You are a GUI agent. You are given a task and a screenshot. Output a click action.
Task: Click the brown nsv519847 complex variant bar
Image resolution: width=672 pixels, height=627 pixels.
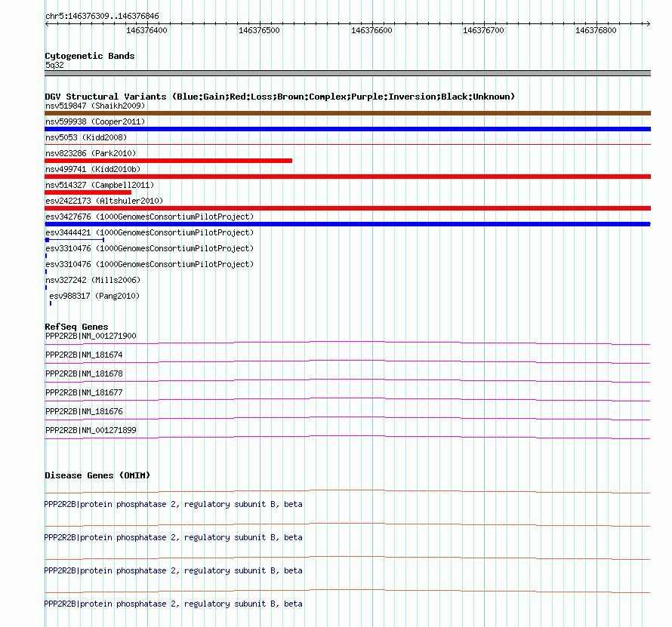tap(347, 113)
